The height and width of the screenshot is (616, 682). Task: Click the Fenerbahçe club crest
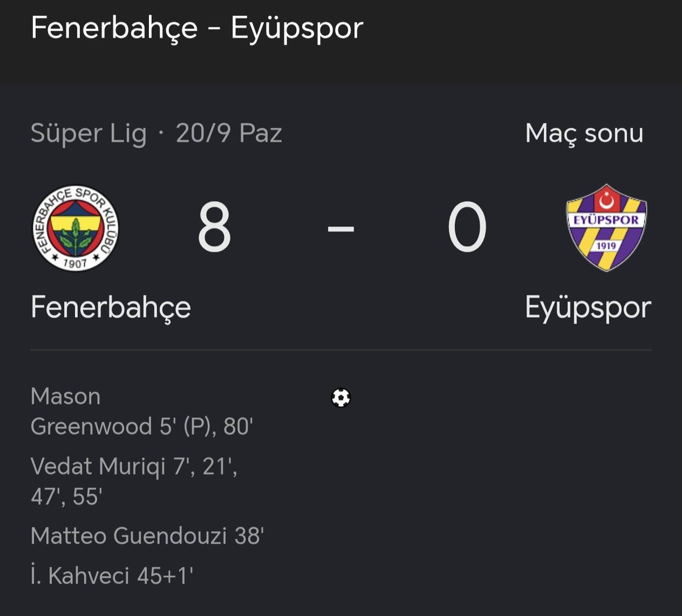pos(75,228)
